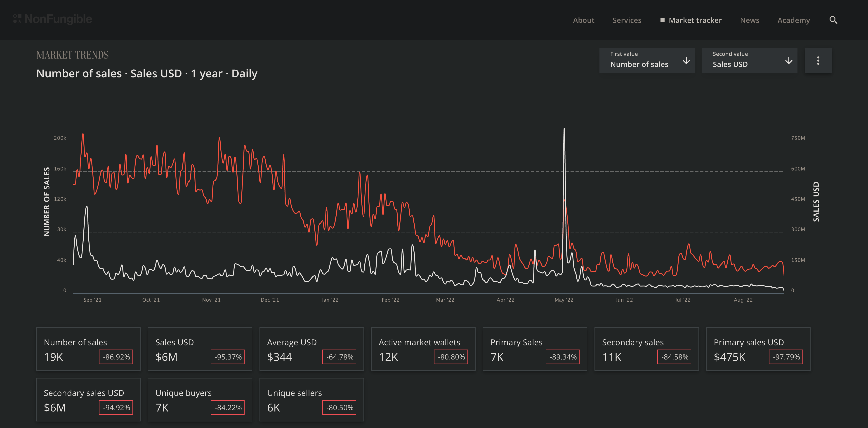868x428 pixels.
Task: Open the Services menu item
Action: point(627,20)
